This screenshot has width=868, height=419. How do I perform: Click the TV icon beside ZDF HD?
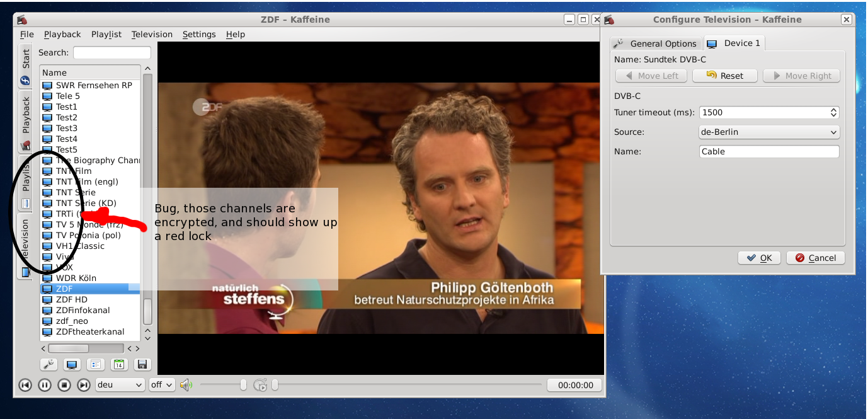pos(47,299)
